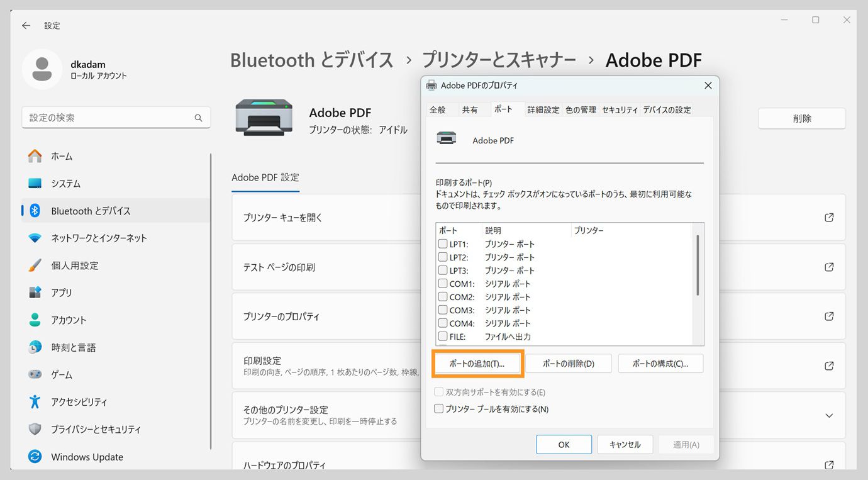Select the 色の管理 tab
Screen dimensions: 868x480
tap(581, 109)
